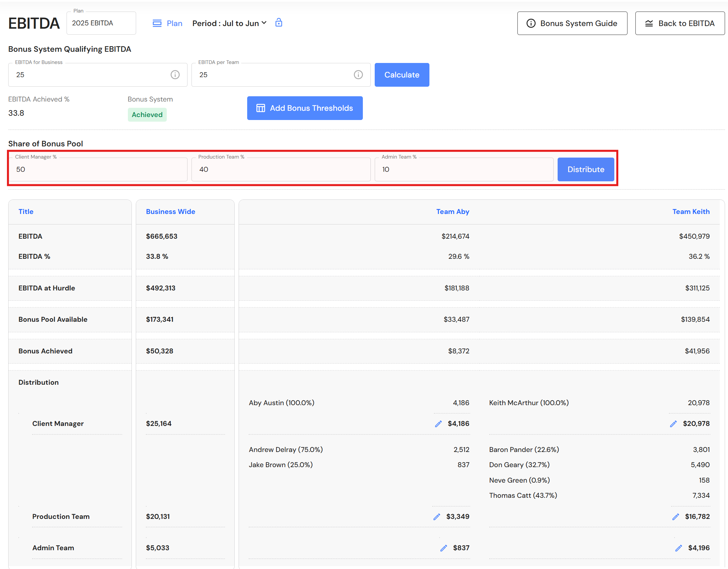
Task: Click the Calculate button
Action: point(402,75)
